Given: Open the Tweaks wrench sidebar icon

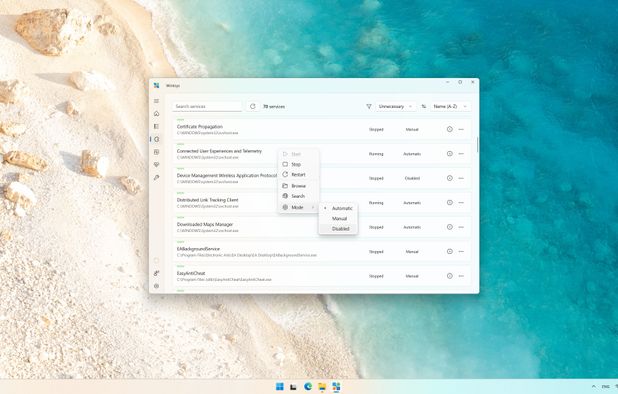Looking at the screenshot, I should (x=156, y=177).
